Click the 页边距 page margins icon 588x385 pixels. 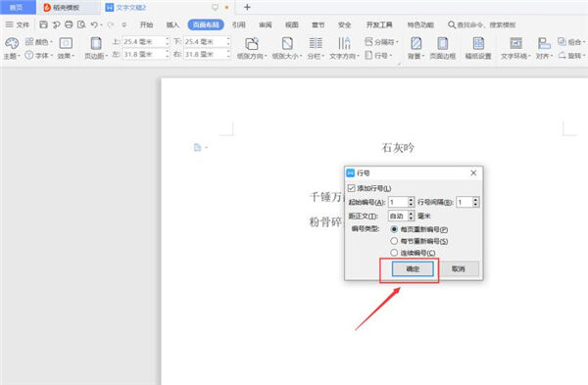click(96, 43)
